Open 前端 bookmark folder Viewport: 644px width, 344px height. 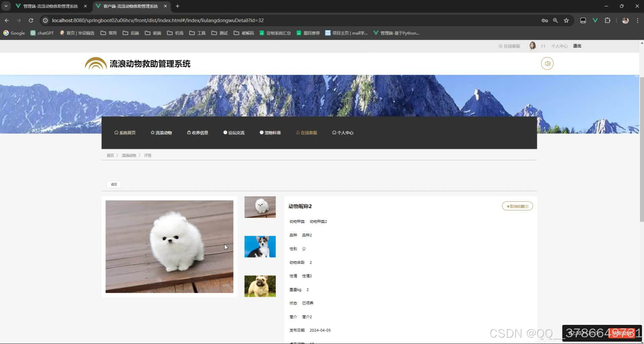point(153,33)
